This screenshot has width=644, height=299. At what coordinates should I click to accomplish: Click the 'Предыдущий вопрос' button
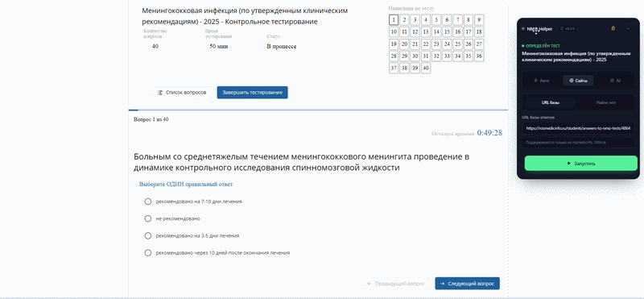(x=396, y=284)
